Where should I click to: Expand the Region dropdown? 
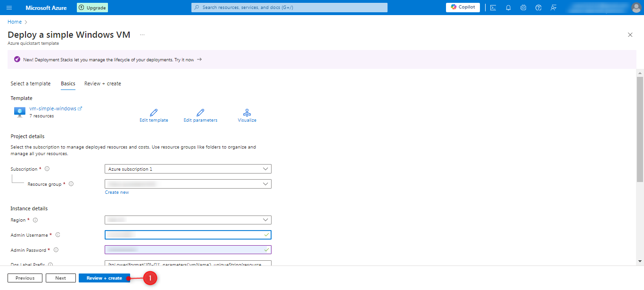188,220
